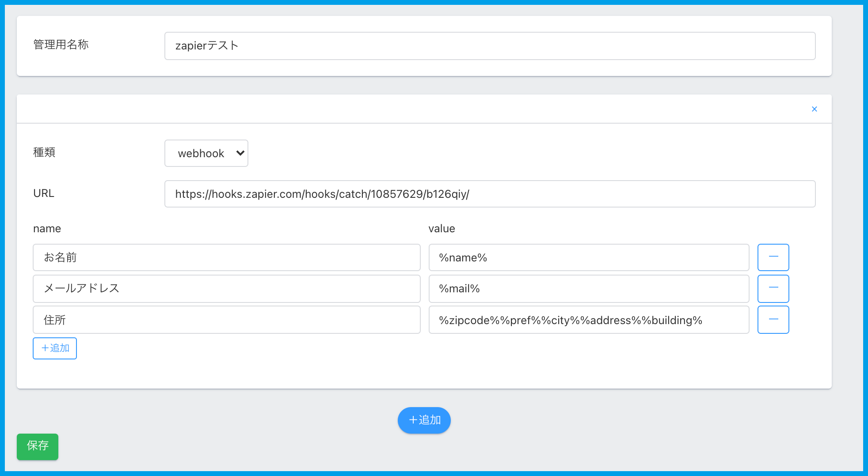This screenshot has height=476, width=868.
Task: Click the 住所 name field
Action: click(x=226, y=320)
